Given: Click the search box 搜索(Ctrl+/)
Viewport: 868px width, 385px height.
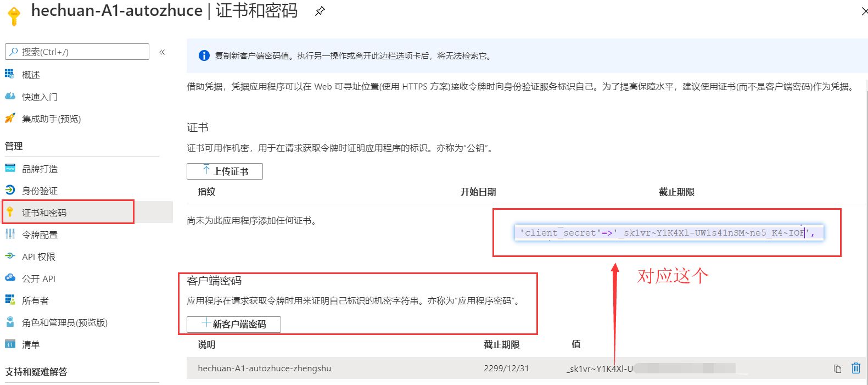Looking at the screenshot, I should tap(77, 52).
